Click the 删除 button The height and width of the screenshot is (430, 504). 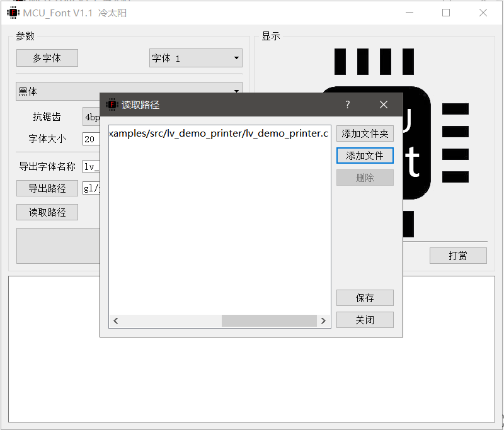pos(365,177)
